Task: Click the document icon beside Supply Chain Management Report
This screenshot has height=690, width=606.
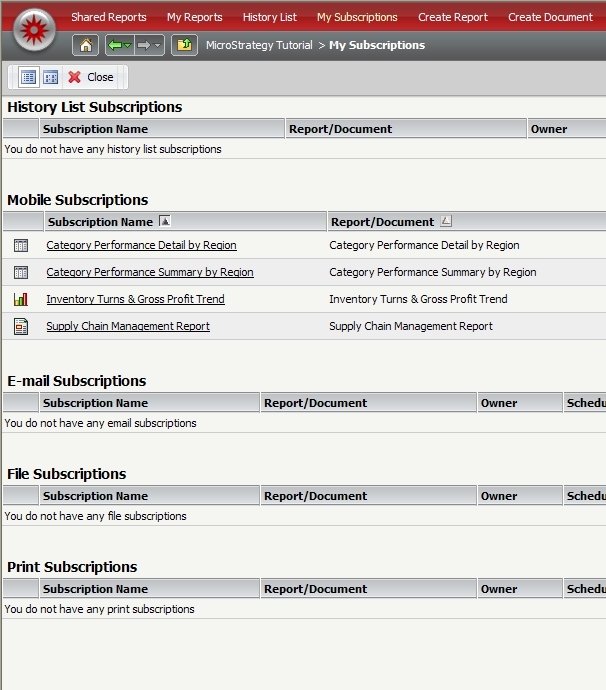Action: click(x=21, y=326)
